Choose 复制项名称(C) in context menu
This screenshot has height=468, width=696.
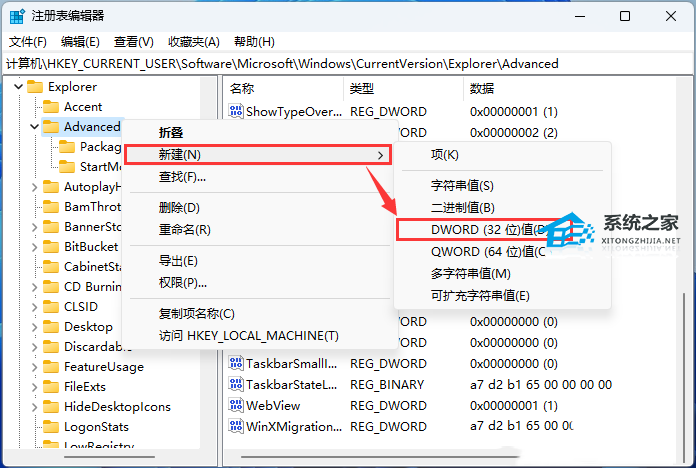[259, 313]
